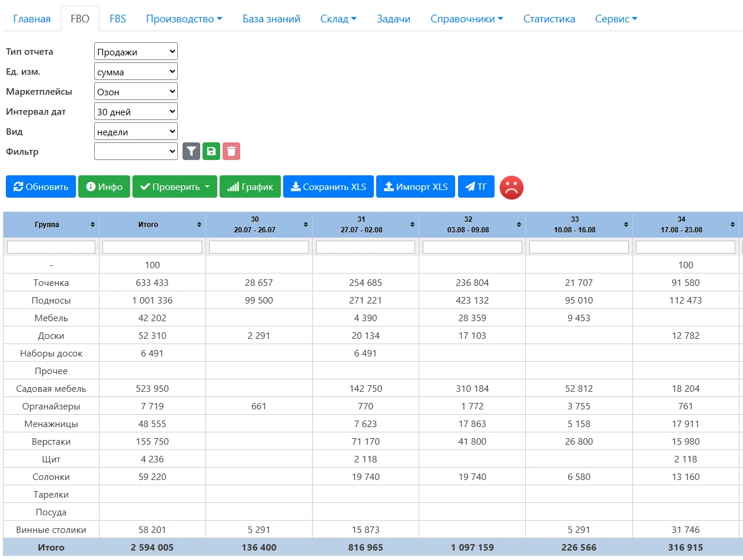Open the empty Фильтр dropdown
This screenshot has width=743, height=560.
tap(136, 151)
